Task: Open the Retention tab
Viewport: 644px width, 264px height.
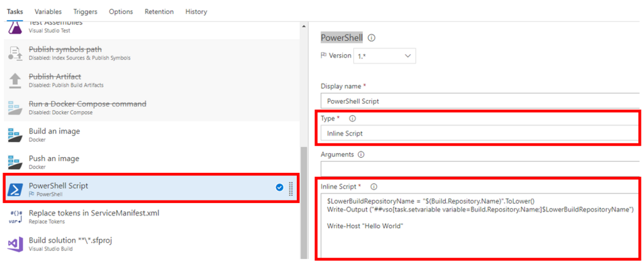Action: 159,11
